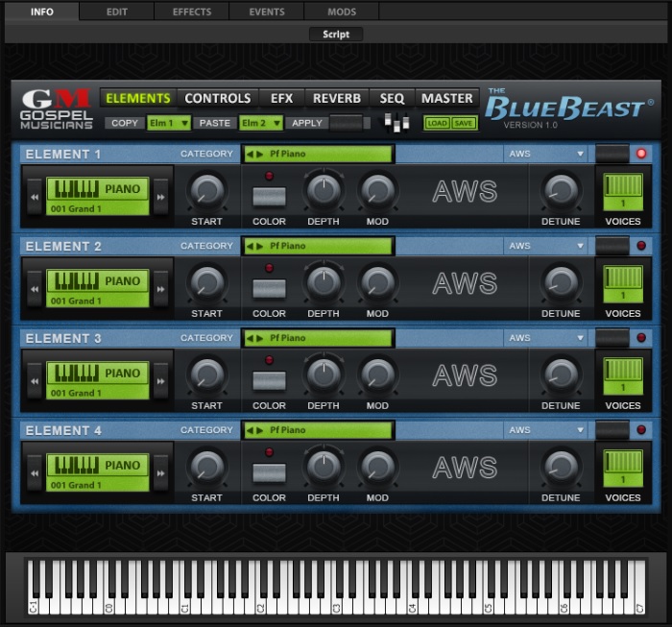Viewport: 672px width, 627px height.
Task: Click the piano keys icon in Element 1
Action: [77, 188]
